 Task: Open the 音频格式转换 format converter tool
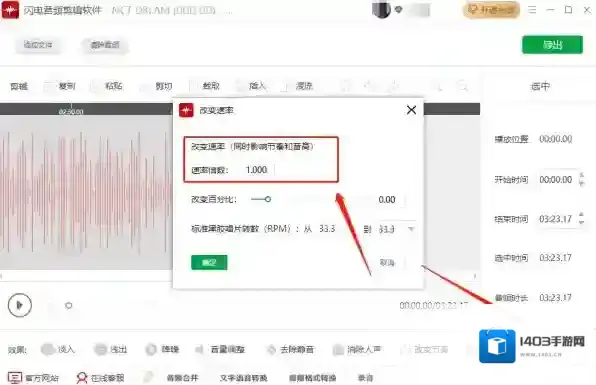[x=312, y=378]
